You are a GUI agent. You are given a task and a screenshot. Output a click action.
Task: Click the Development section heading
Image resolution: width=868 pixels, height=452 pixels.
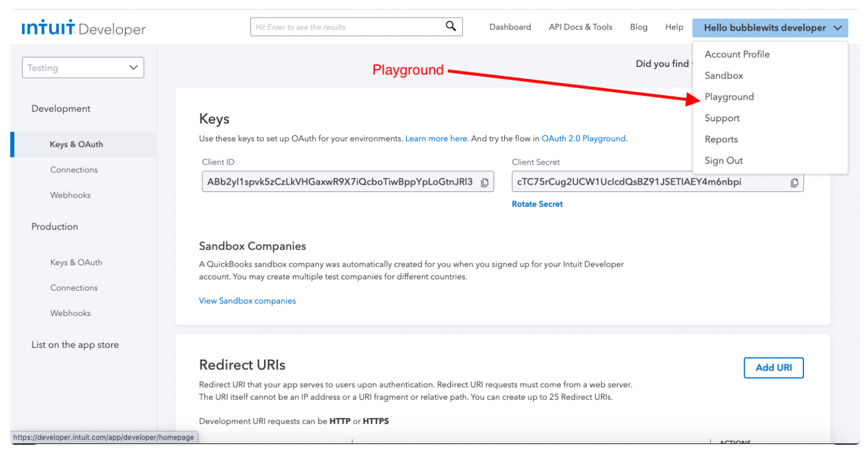point(61,109)
